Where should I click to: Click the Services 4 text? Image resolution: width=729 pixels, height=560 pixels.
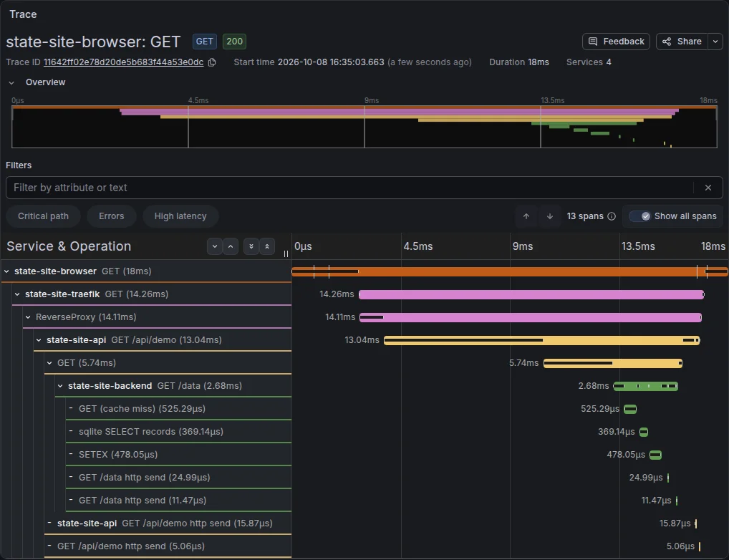point(589,62)
